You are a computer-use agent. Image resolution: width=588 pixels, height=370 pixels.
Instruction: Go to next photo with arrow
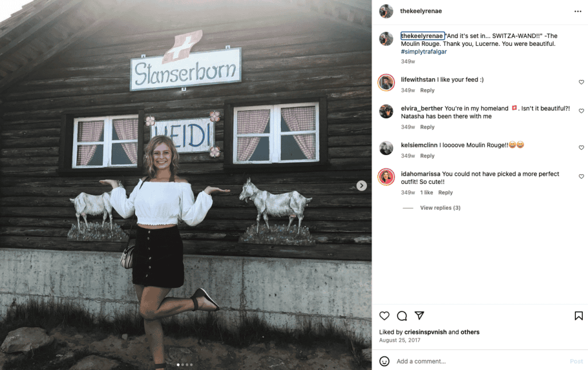click(362, 186)
